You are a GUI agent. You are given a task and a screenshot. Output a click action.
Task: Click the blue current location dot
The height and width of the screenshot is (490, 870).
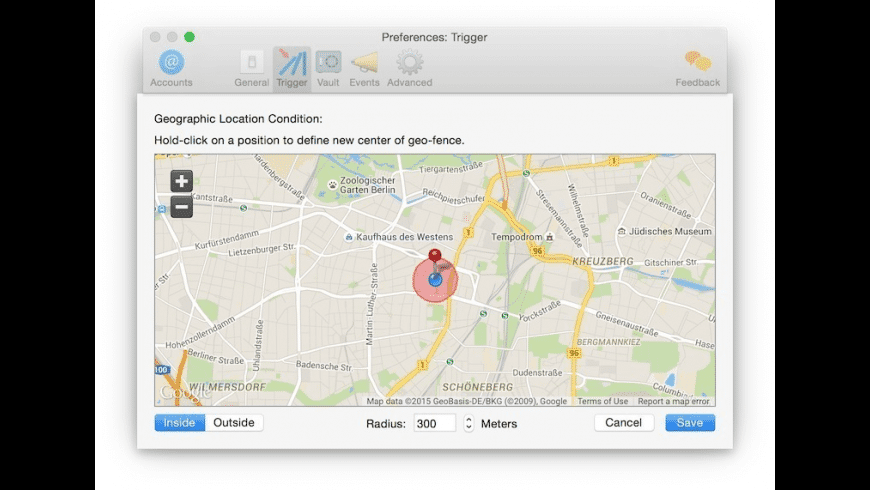pos(436,280)
